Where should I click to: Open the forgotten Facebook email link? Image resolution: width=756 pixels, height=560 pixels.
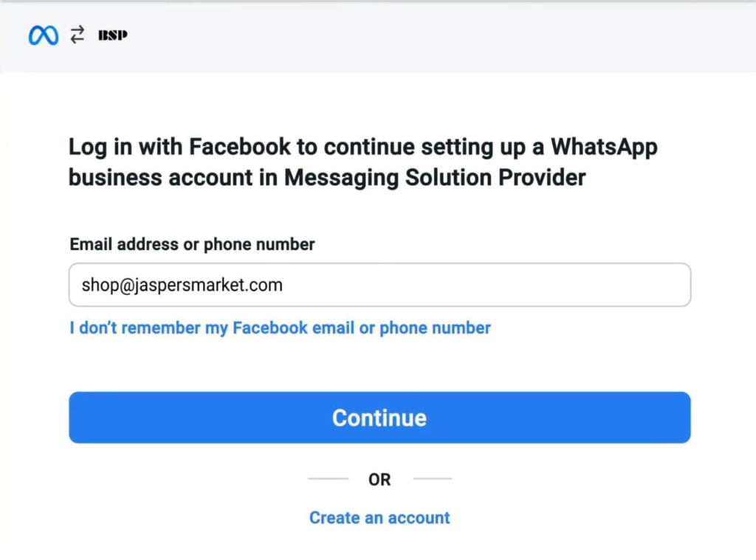[280, 328]
